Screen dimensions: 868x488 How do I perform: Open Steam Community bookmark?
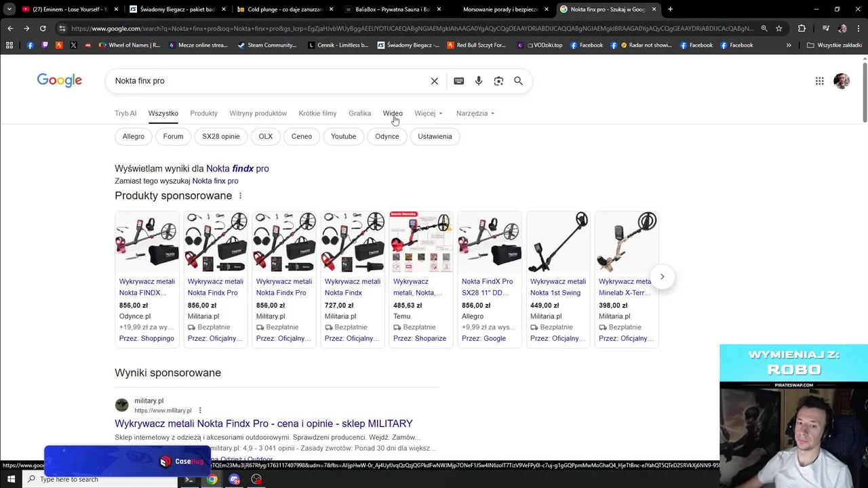(267, 45)
